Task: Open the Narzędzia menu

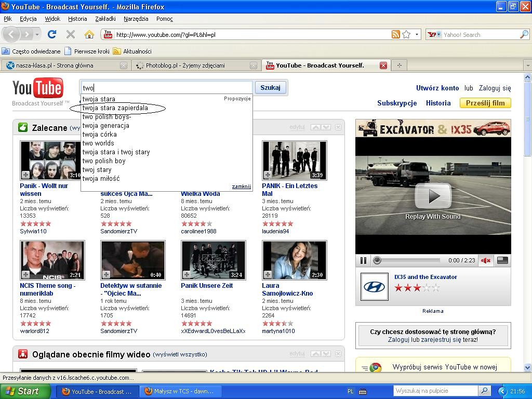Action: tap(136, 19)
